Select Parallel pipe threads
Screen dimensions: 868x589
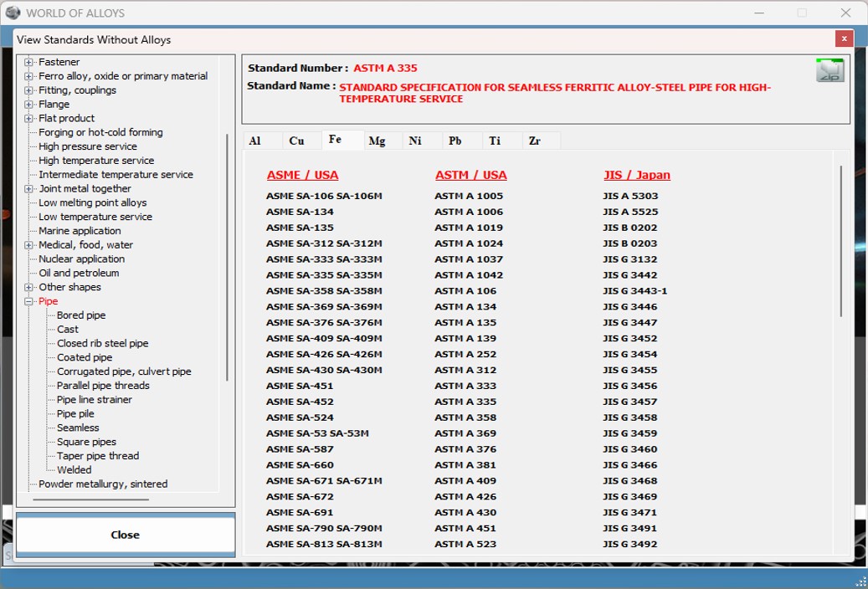(103, 386)
